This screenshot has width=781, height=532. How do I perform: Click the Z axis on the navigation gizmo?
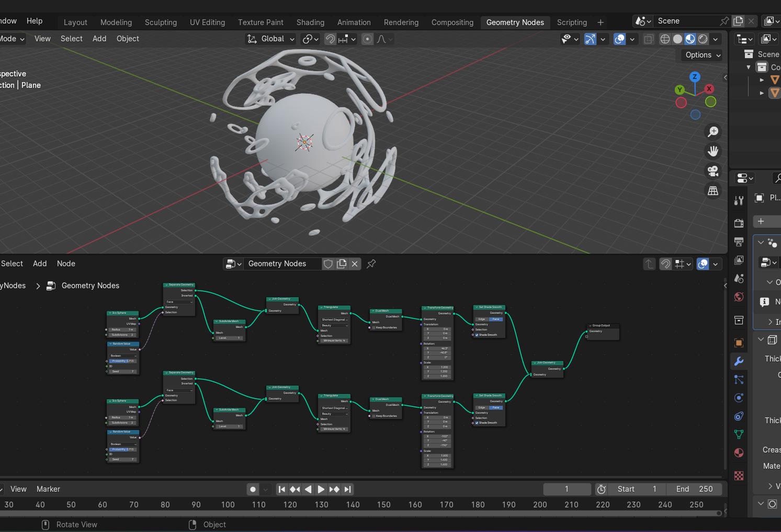pyautogui.click(x=695, y=77)
